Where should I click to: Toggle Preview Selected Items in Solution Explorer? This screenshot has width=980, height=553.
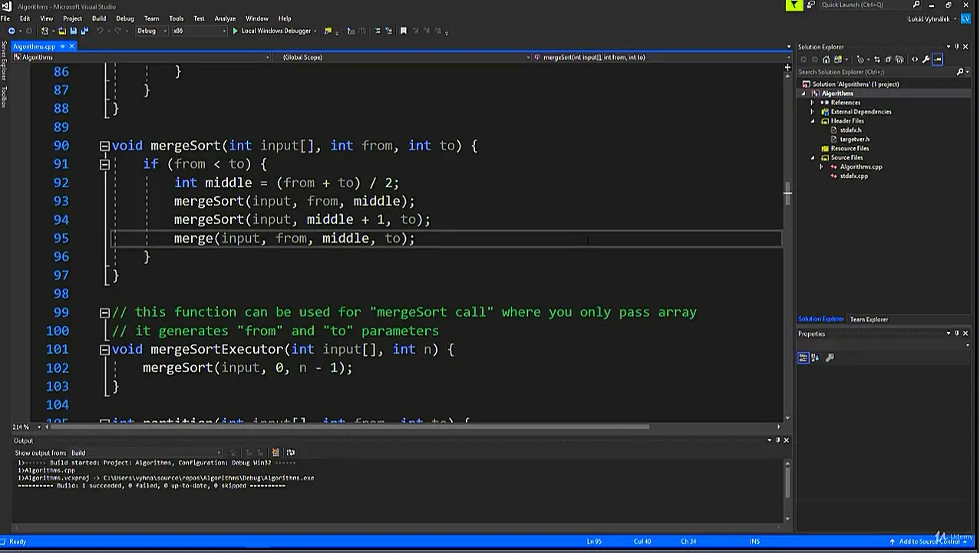pos(938,59)
